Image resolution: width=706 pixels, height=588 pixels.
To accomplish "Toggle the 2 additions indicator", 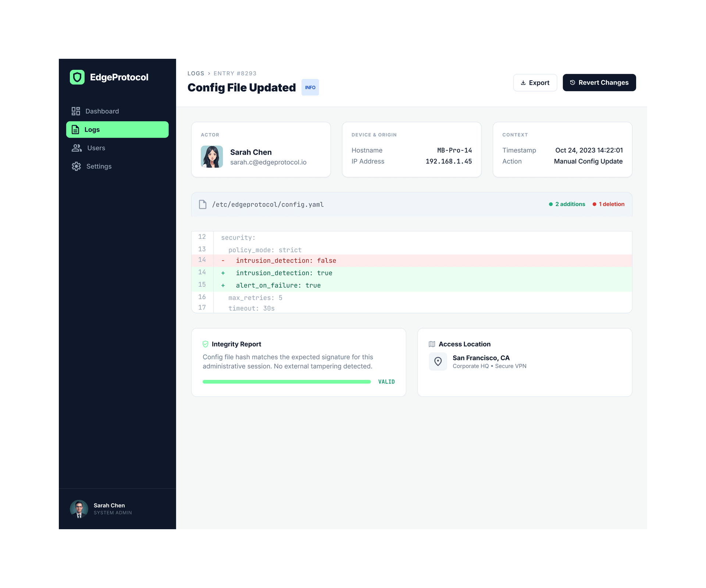I will coord(567,204).
